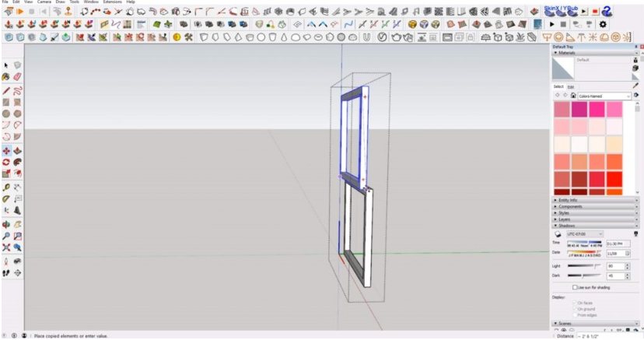Expand the Styles panel
Viewport: 644px width, 340px height.
pyautogui.click(x=596, y=213)
